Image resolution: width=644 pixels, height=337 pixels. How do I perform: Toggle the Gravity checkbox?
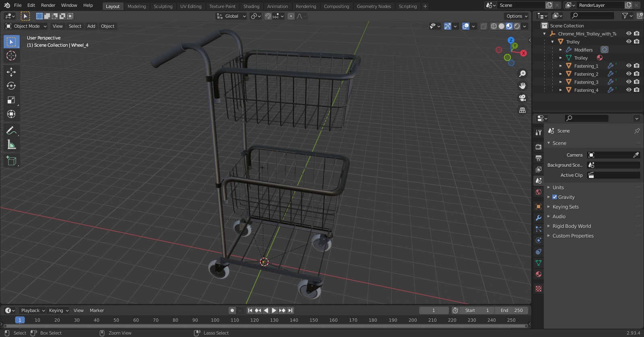click(x=555, y=197)
